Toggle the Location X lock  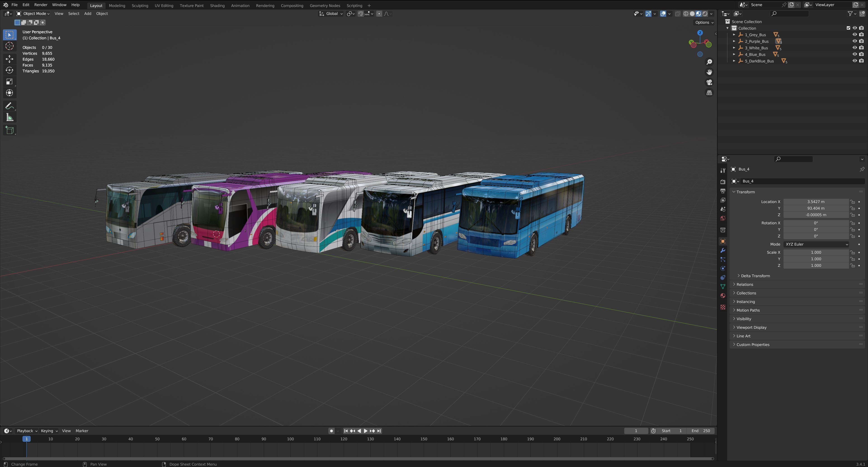coord(852,202)
